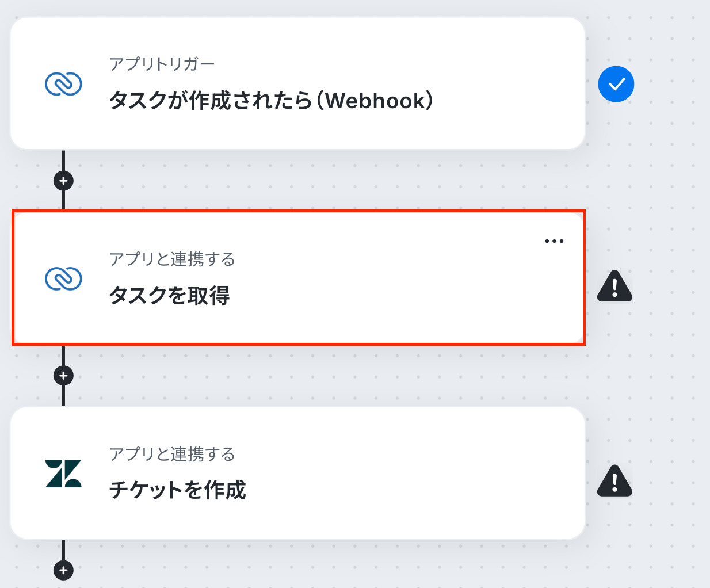Click the blue checkmark status badge
This screenshot has width=710, height=588.
pyautogui.click(x=616, y=84)
